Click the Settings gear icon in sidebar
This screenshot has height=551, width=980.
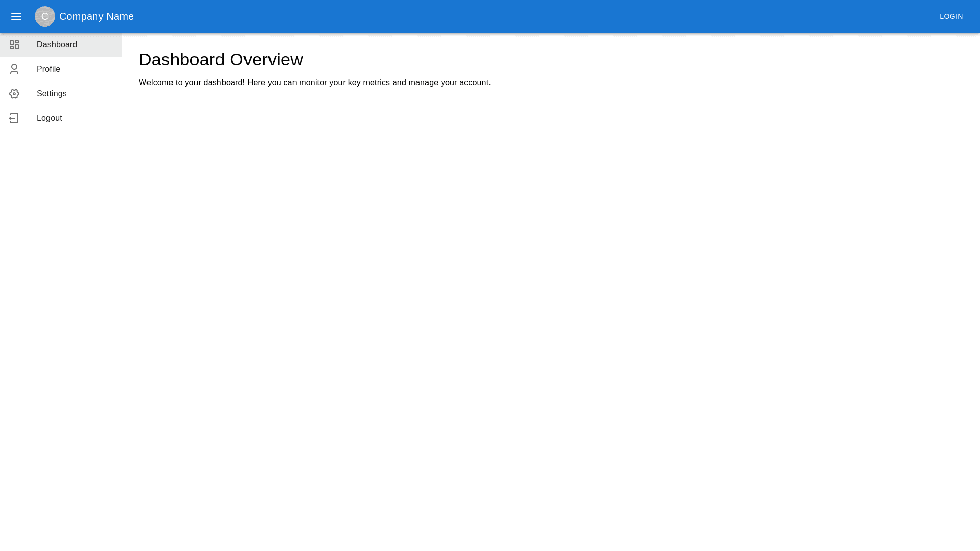point(14,94)
